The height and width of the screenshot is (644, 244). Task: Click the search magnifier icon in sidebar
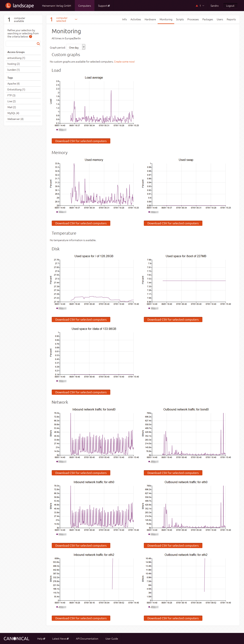coord(38,44)
